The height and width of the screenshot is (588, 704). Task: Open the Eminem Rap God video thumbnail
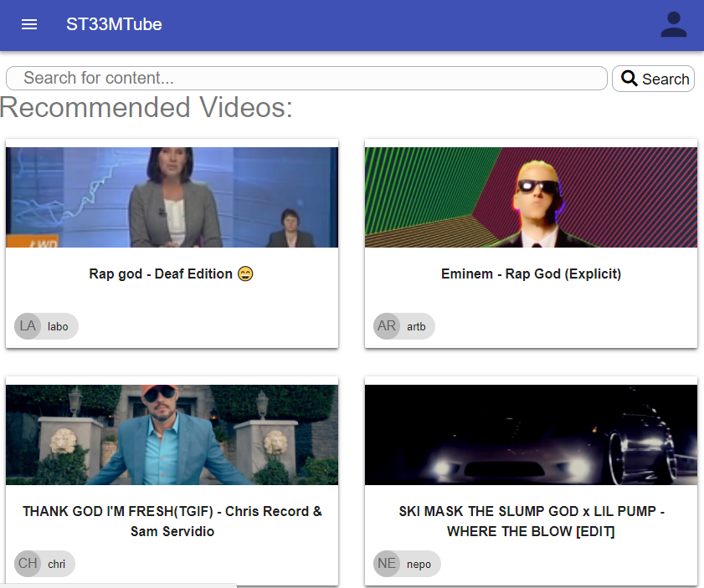[532, 197]
